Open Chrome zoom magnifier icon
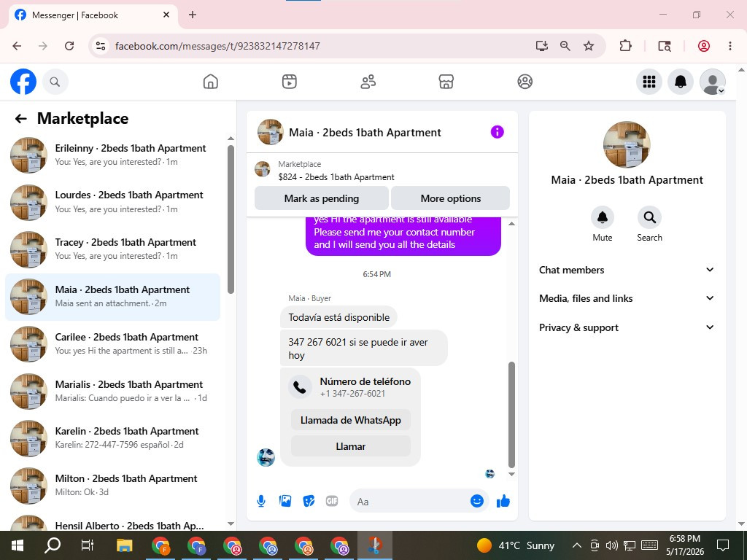Image resolution: width=747 pixels, height=560 pixels. pyautogui.click(x=565, y=46)
